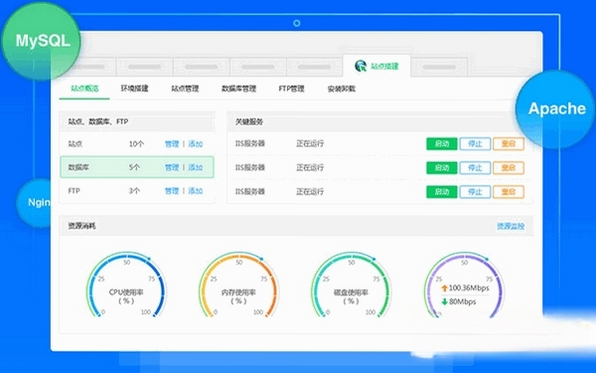Click the green download arrow beside 80Mbps
Image resolution: width=596 pixels, height=373 pixels.
click(x=444, y=302)
